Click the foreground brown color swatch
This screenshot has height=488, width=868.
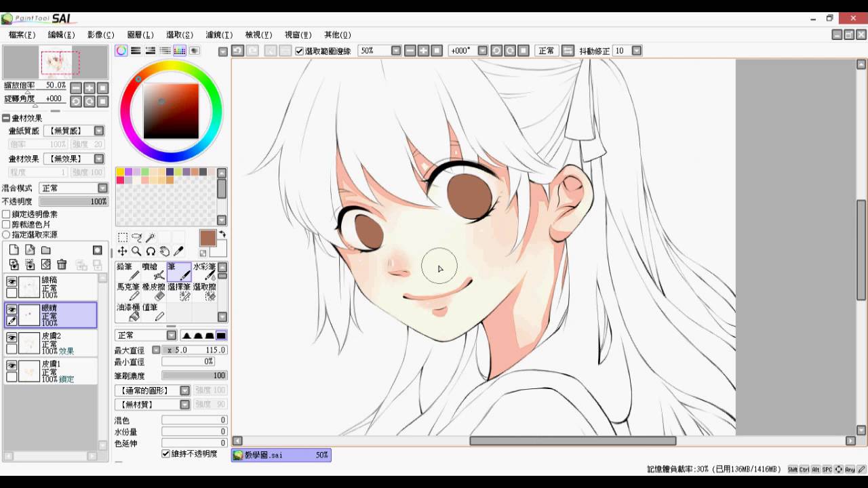208,238
